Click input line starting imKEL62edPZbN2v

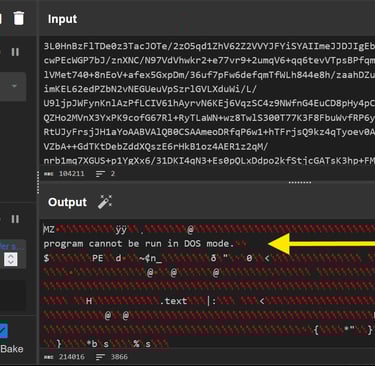(150, 89)
